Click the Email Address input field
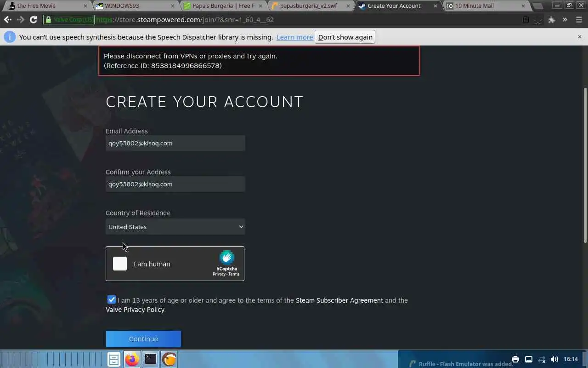The image size is (588, 368). (x=175, y=143)
